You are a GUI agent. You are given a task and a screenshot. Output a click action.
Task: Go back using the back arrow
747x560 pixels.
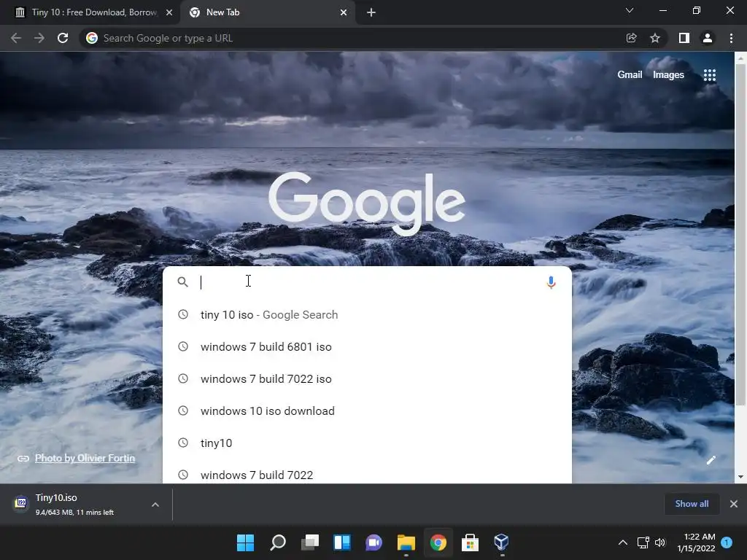(16, 38)
